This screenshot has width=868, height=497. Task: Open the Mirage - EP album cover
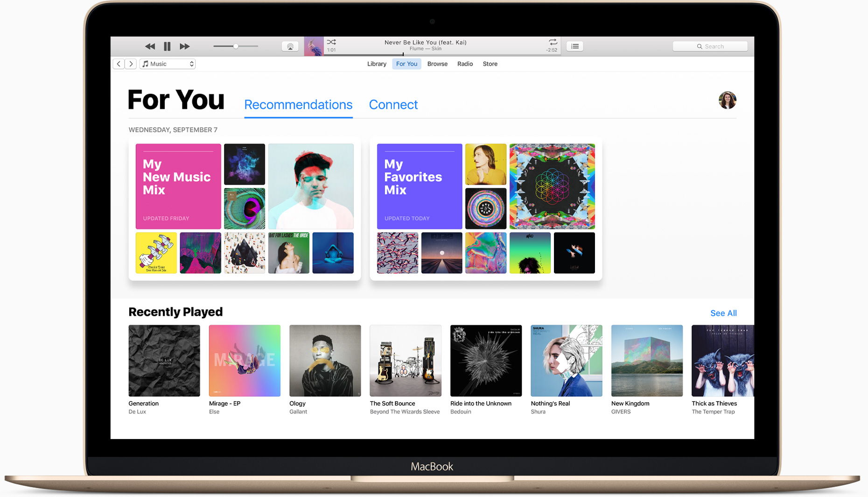tap(245, 361)
